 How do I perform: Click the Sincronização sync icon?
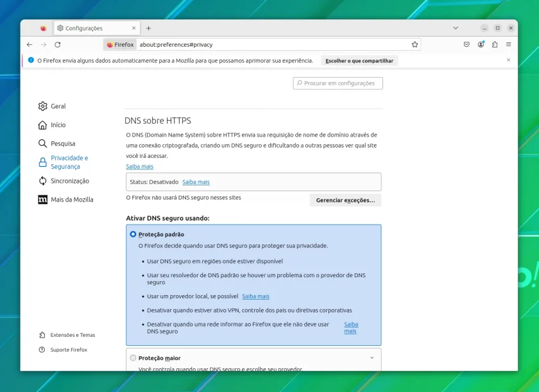[42, 181]
